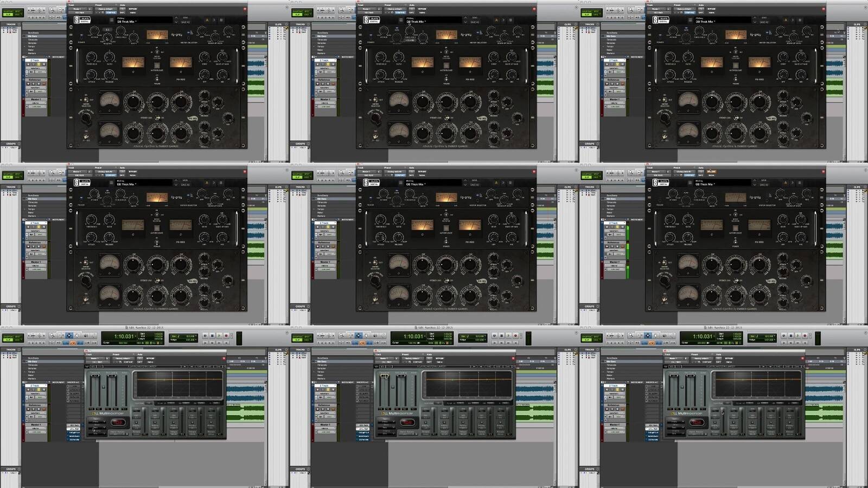Select Min:Secs ruler in top-center frame
868x488 pixels.
click(x=322, y=36)
